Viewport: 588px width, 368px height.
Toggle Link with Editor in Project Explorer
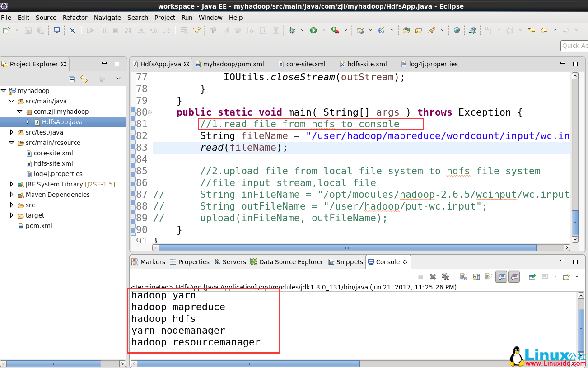[84, 79]
